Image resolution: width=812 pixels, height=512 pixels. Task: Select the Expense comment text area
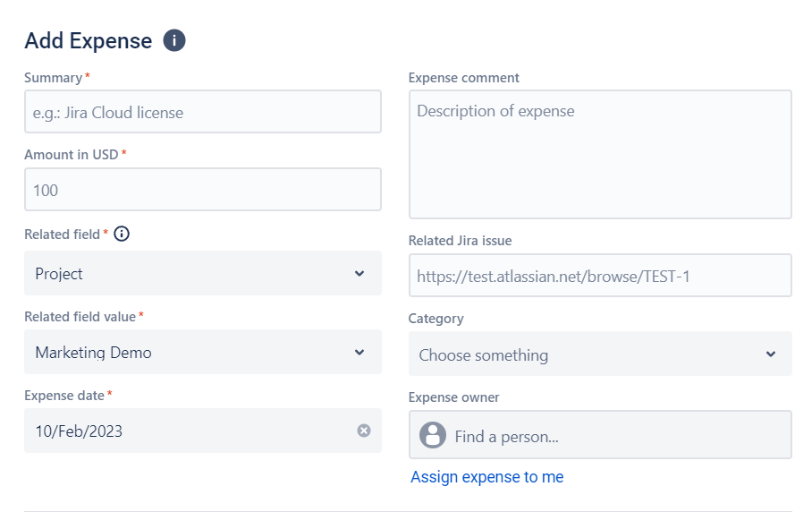[x=599, y=154]
